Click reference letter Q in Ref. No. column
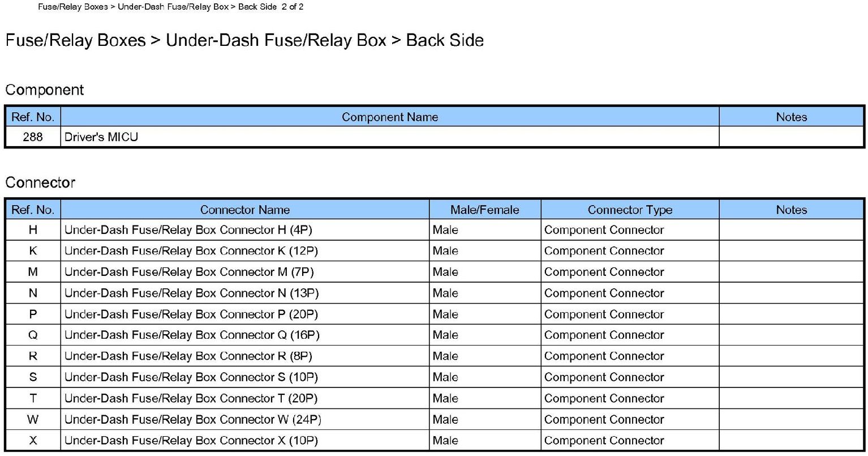The image size is (868, 456). [33, 335]
